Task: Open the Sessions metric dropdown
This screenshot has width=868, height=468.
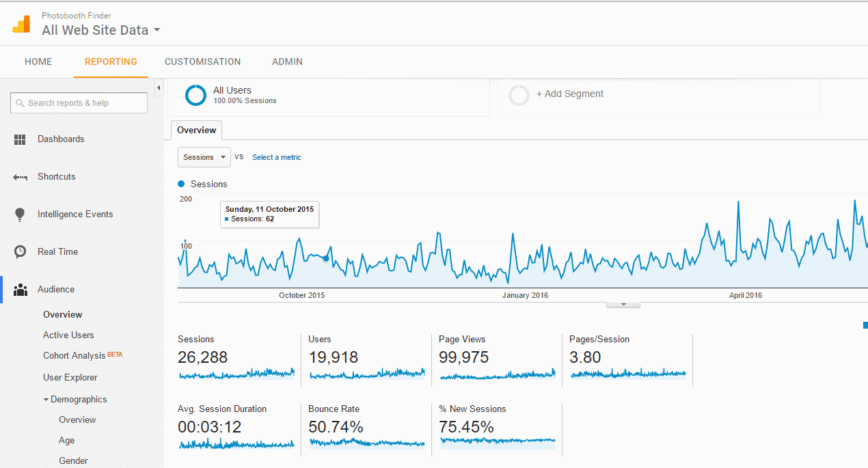Action: tap(204, 157)
